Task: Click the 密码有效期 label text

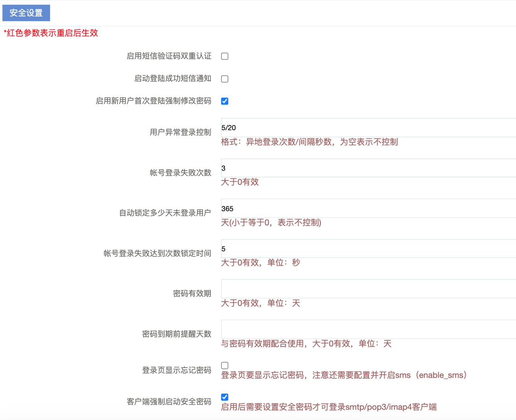Action: 192,293
